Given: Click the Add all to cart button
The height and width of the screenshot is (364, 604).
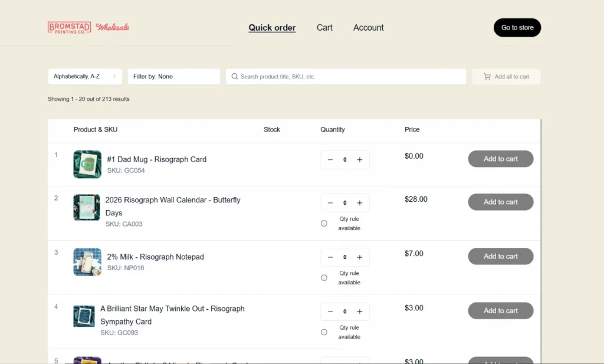Looking at the screenshot, I should 506,77.
